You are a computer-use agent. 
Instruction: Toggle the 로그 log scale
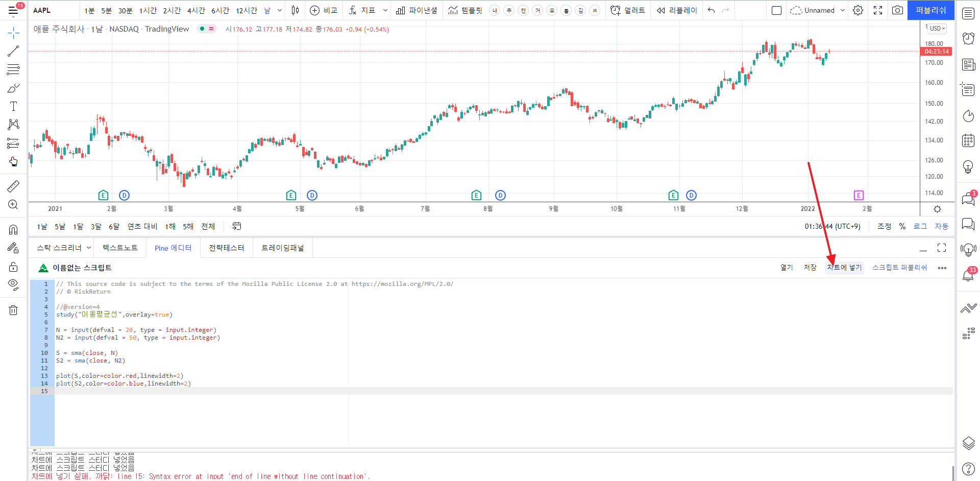920,226
